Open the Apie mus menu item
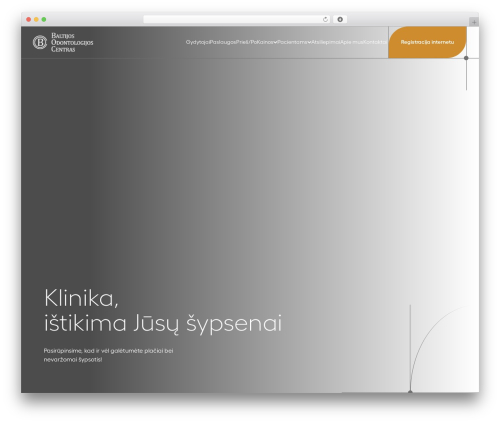The width and height of the screenshot is (500, 423). point(352,42)
